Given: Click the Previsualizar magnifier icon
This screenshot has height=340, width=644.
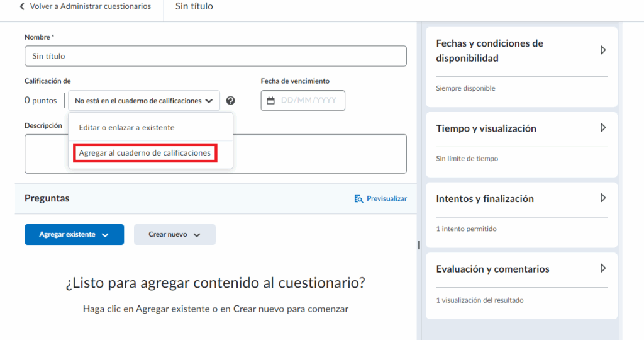Looking at the screenshot, I should click(x=358, y=199).
